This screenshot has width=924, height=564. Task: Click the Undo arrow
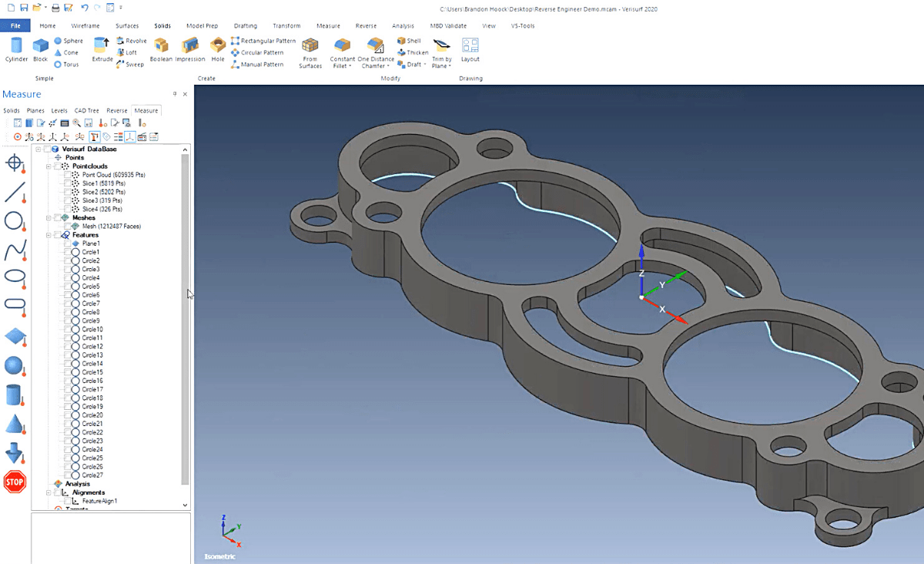[x=84, y=8]
